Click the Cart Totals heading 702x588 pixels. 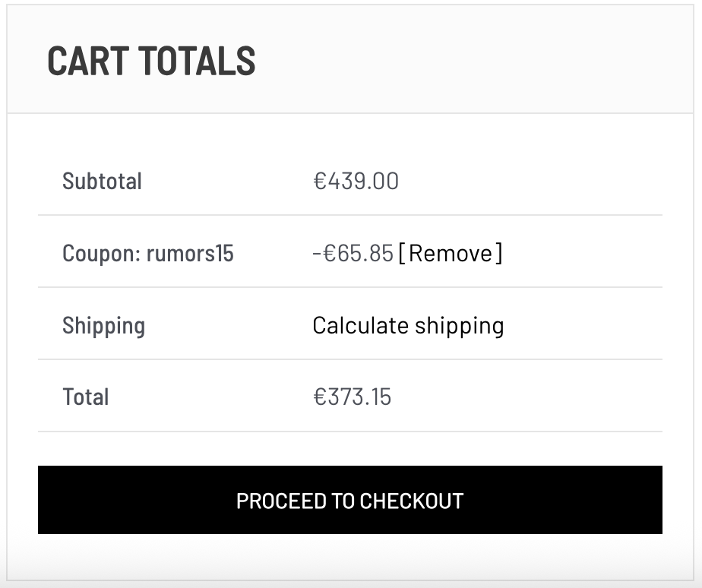(x=151, y=61)
